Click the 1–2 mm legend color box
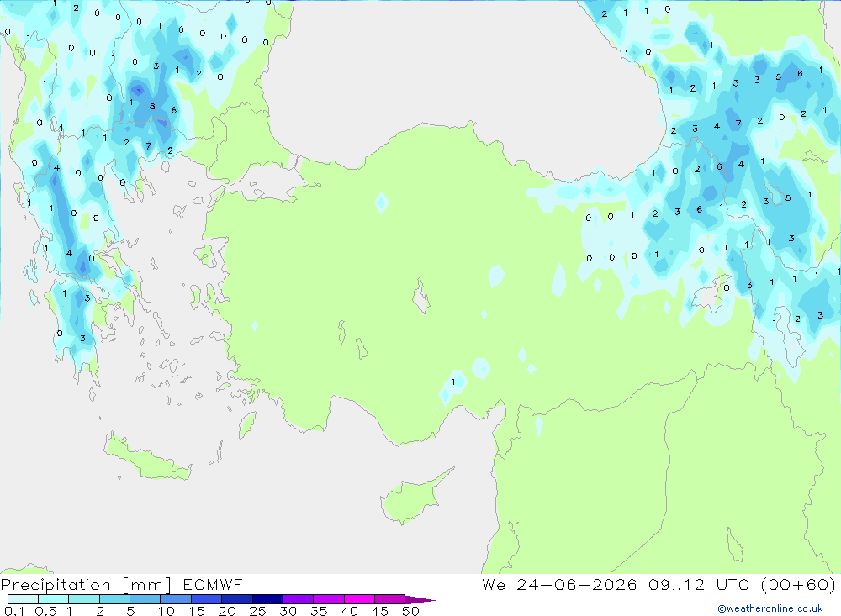 84,599
